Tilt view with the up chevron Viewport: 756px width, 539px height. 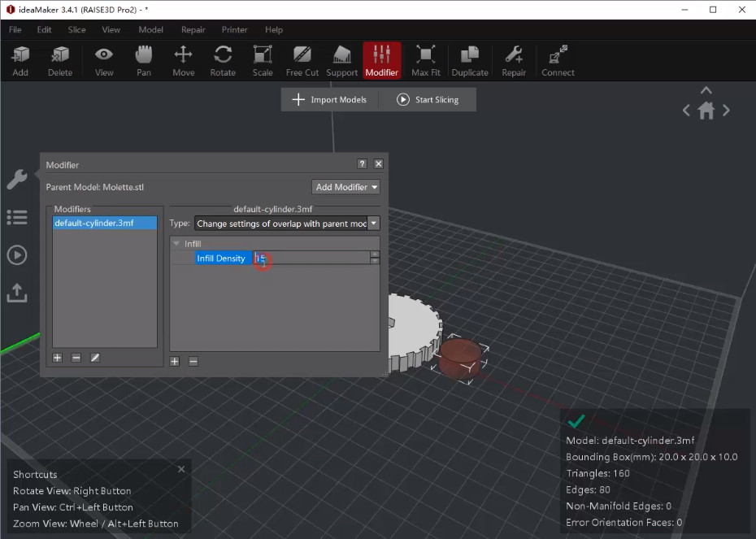[706, 90]
